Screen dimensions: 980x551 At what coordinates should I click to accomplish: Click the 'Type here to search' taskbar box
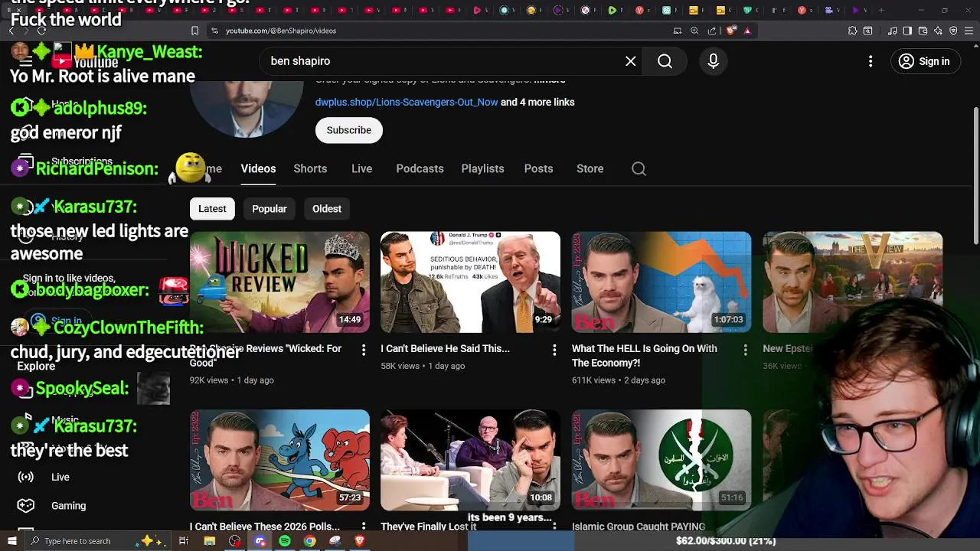(x=97, y=541)
